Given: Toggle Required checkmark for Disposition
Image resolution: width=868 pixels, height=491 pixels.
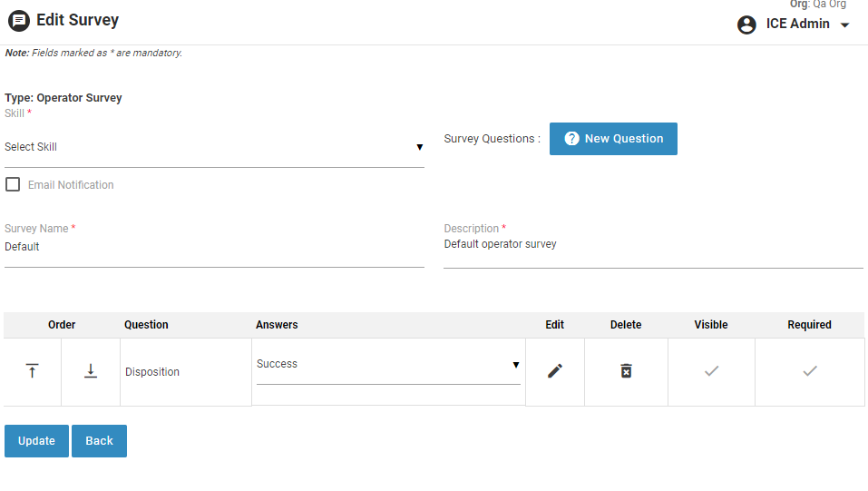Looking at the screenshot, I should point(810,371).
